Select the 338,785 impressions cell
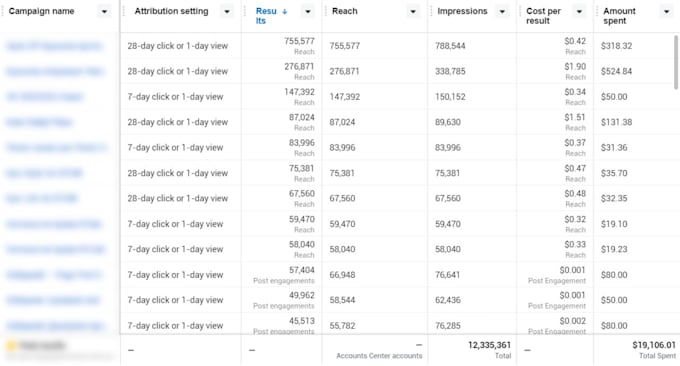The width and height of the screenshot is (680, 366). pos(450,71)
